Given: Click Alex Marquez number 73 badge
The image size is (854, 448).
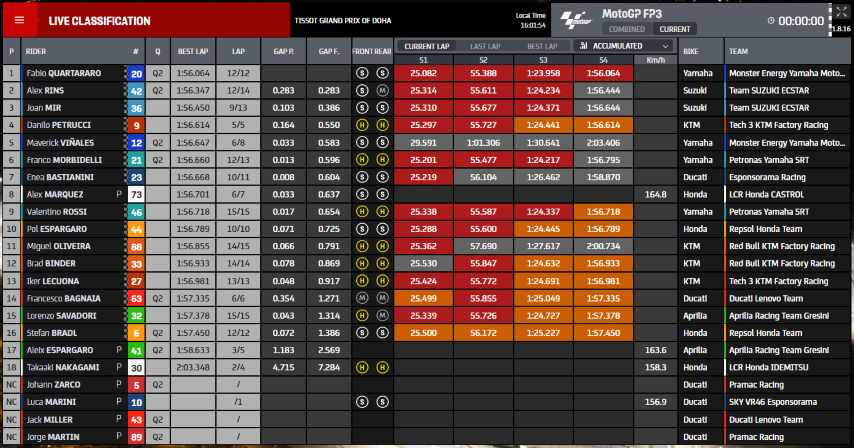Looking at the screenshot, I should (x=136, y=195).
